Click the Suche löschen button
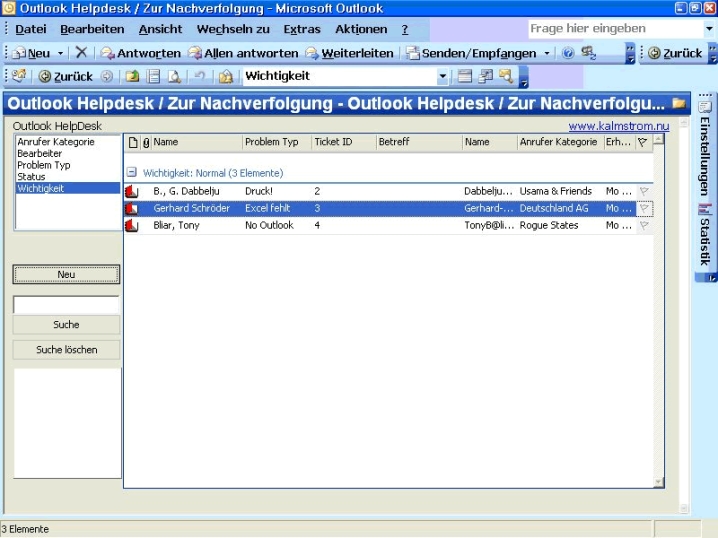This screenshot has height=538, width=718. point(66,350)
